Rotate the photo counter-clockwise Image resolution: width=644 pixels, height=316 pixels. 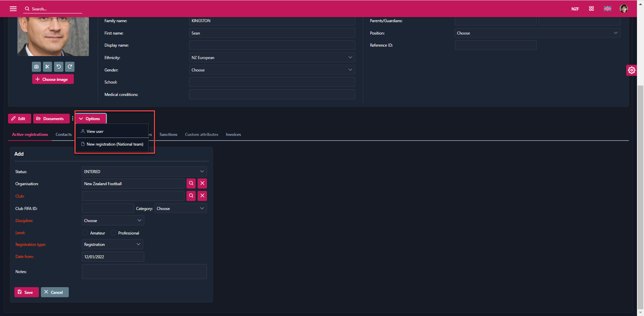click(59, 67)
